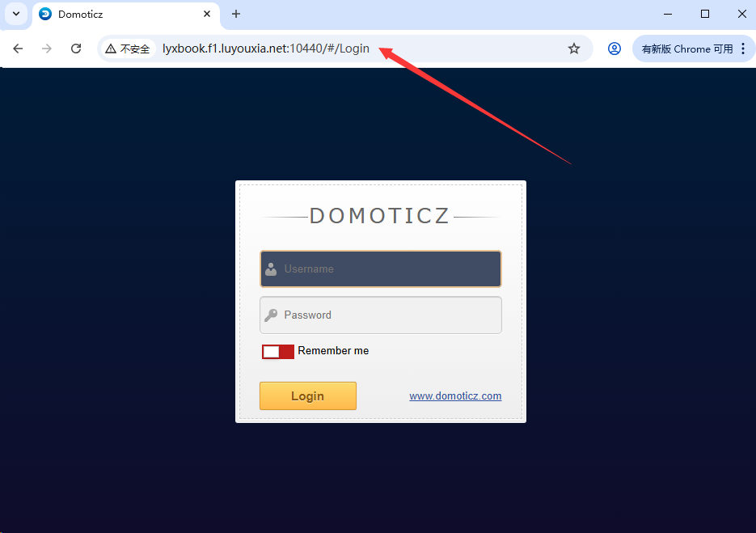Click the key icon in Password field

coord(271,315)
